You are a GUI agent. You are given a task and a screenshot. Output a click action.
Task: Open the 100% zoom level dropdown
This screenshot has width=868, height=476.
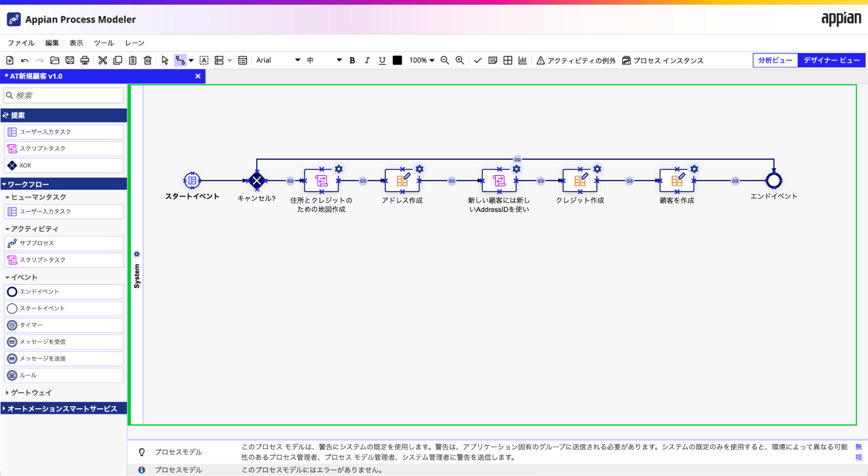pyautogui.click(x=422, y=60)
